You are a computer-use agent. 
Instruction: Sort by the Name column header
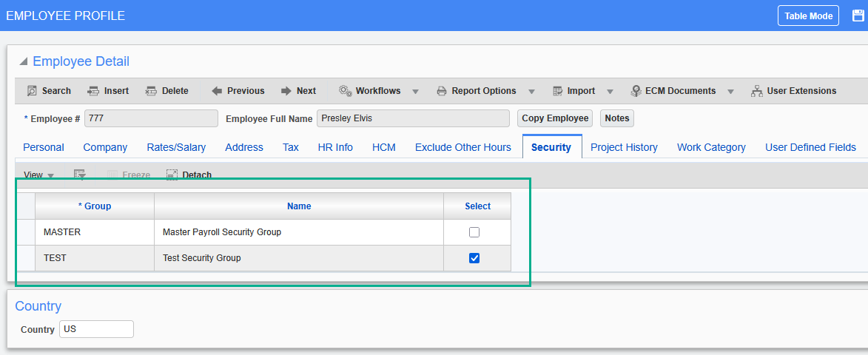coord(299,206)
